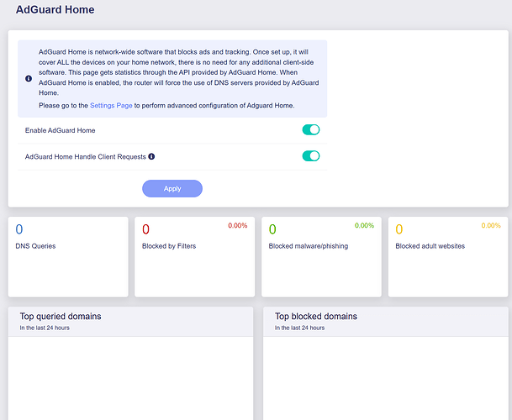512x420 pixels.
Task: Click the blue DNS queries count number
Action: (x=19, y=229)
